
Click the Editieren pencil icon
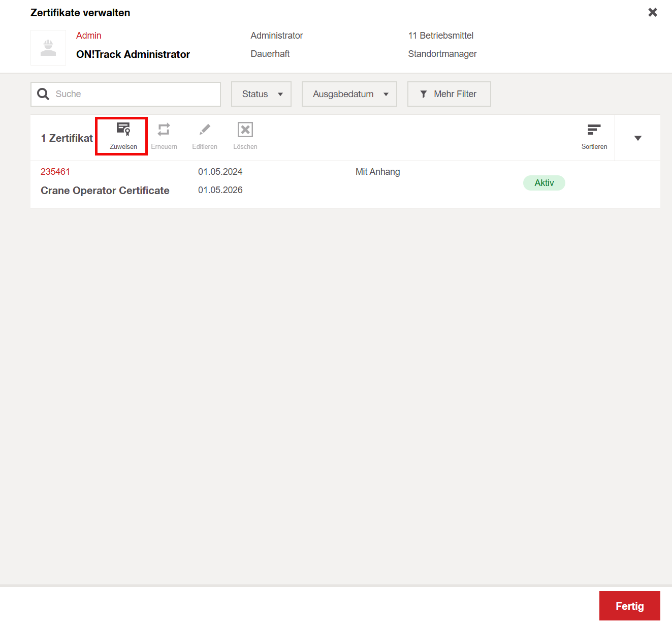[x=205, y=130]
